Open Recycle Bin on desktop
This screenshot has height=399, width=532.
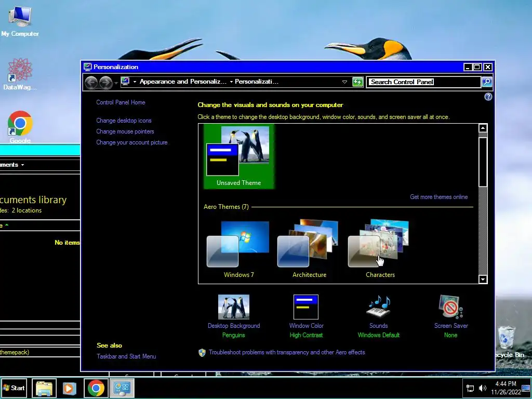pyautogui.click(x=508, y=341)
